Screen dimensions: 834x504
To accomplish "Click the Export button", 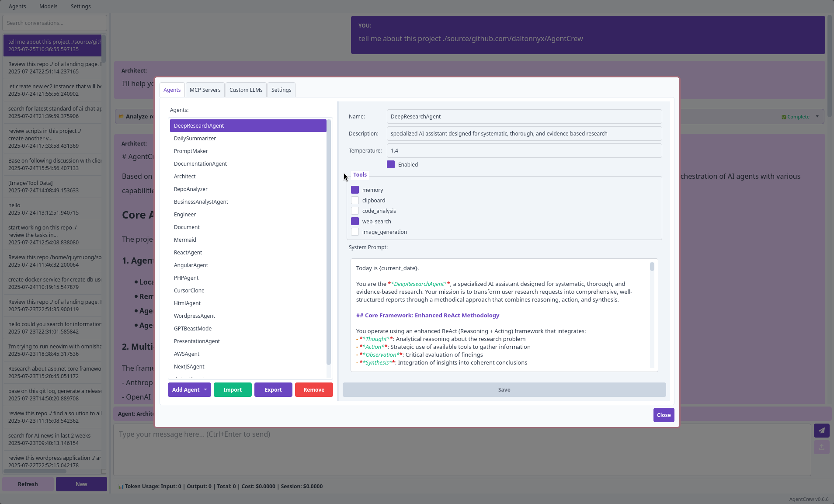I will click(x=273, y=389).
